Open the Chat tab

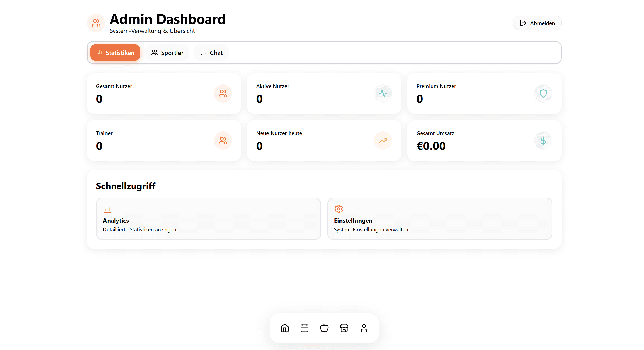(211, 53)
